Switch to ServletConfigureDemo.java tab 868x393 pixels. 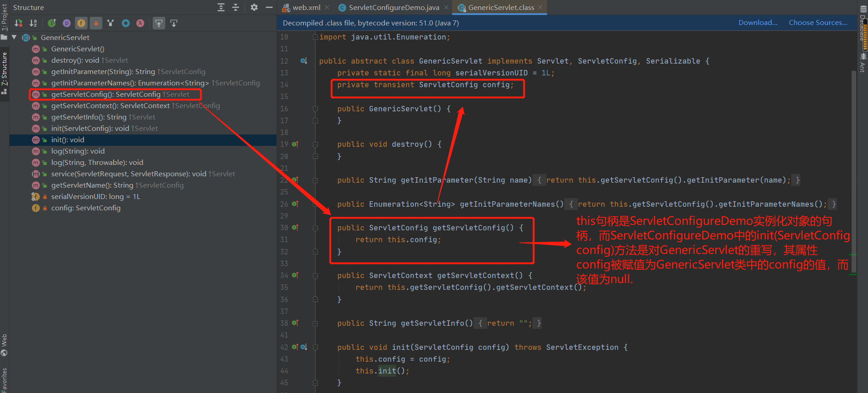[394, 8]
